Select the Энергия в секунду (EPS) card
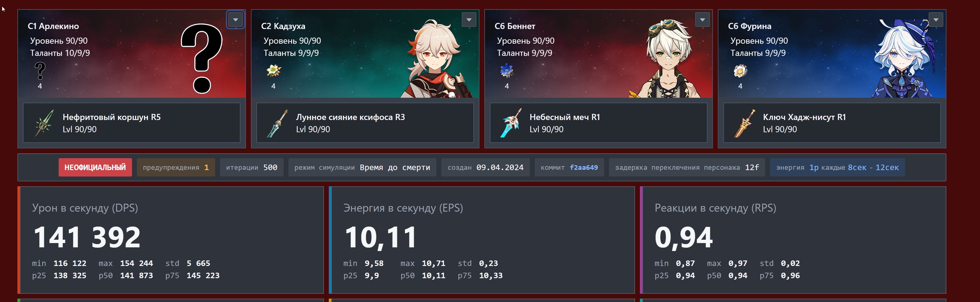This screenshot has width=980, height=302. pos(482,240)
